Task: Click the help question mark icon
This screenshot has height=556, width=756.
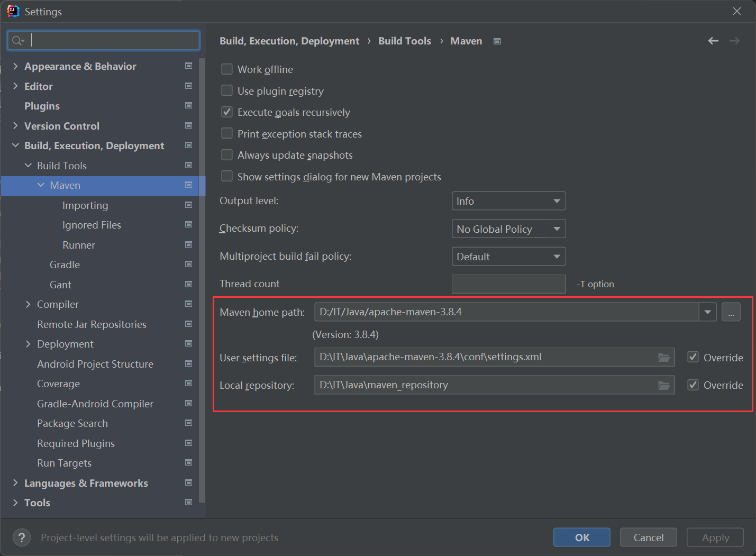Action: (21, 537)
